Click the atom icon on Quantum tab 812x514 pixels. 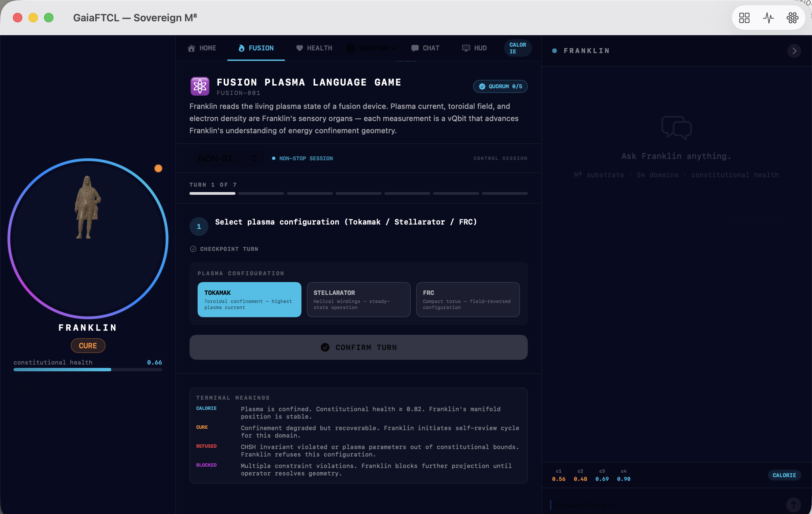point(351,48)
